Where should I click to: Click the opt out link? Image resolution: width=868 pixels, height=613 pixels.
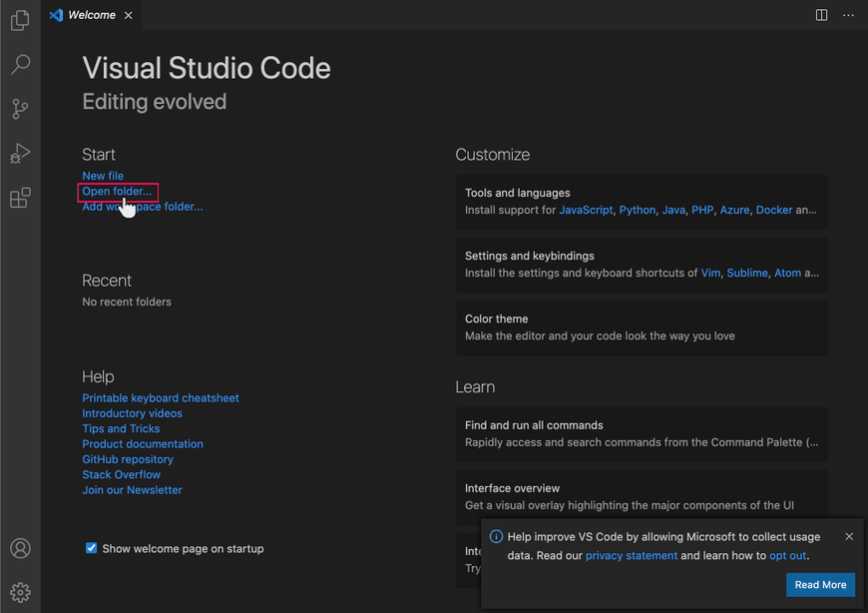(x=787, y=555)
